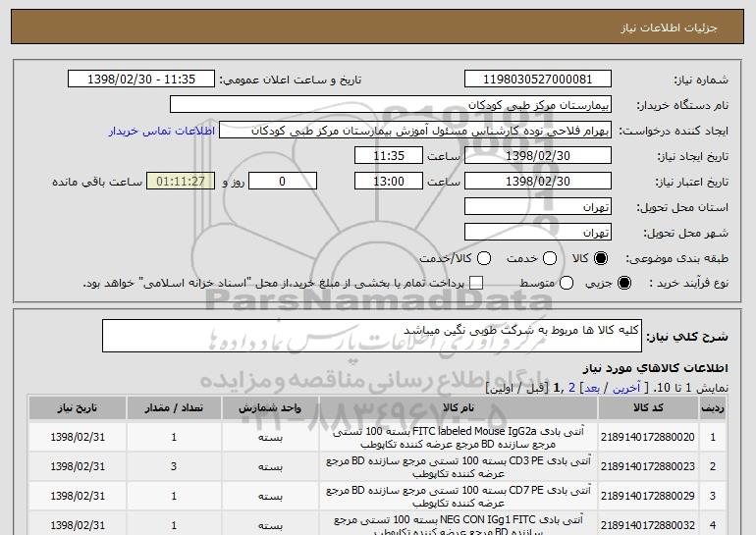The image size is (756, 535).
Task: Click the شرح کلی نیاز description box
Action: tap(372, 336)
